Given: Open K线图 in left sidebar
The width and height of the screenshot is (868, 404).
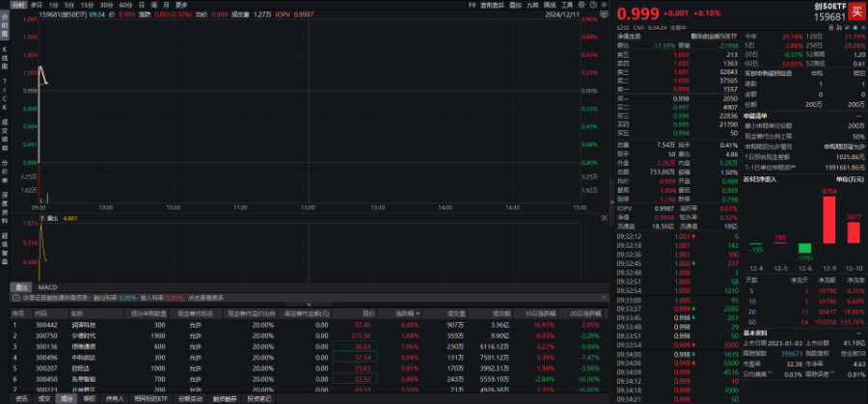Looking at the screenshot, I should tap(5, 59).
